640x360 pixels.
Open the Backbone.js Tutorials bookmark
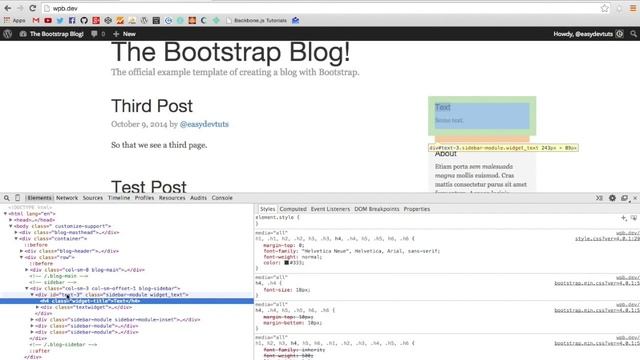pyautogui.click(x=256, y=20)
